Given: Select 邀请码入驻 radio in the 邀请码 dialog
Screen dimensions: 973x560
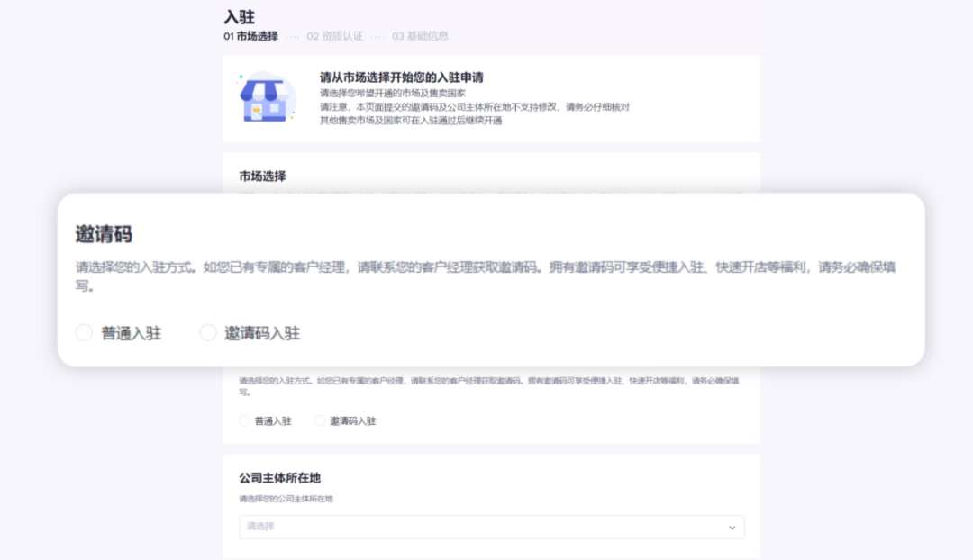Looking at the screenshot, I should tap(207, 332).
